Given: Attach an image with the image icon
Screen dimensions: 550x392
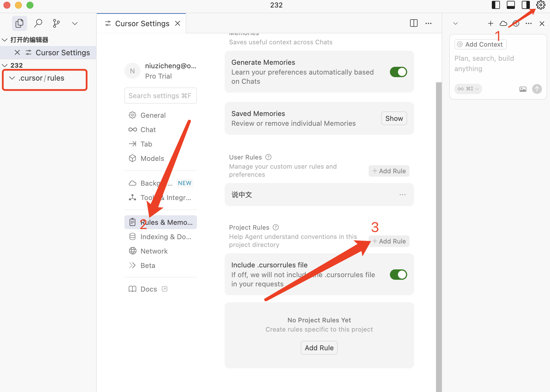Looking at the screenshot, I should pos(523,89).
